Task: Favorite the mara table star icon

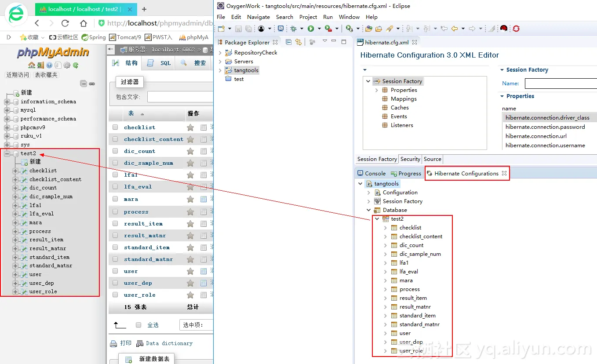Action: tap(190, 199)
